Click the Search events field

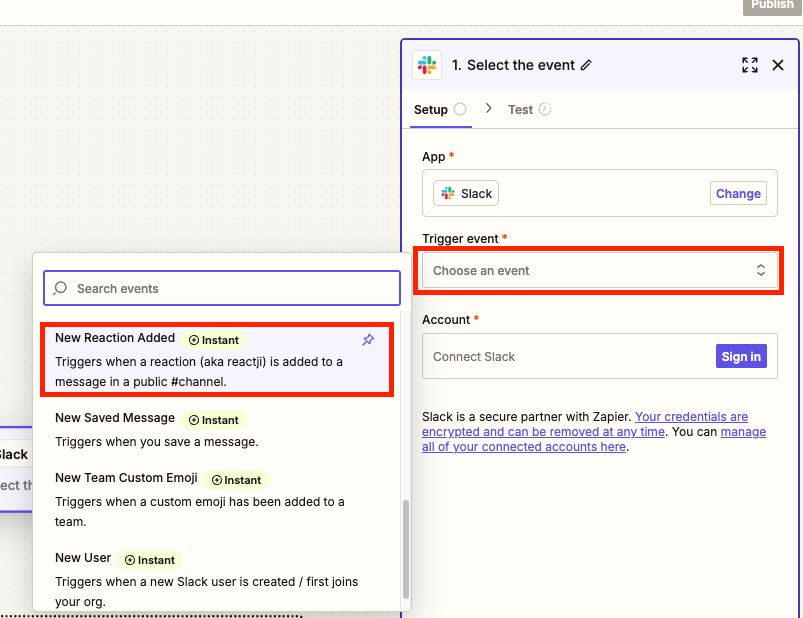point(222,288)
